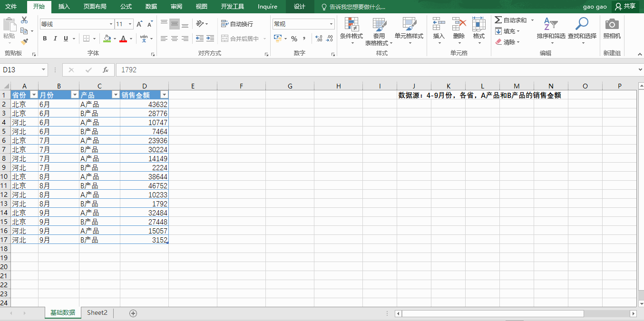Apply the Borders icon

point(86,39)
